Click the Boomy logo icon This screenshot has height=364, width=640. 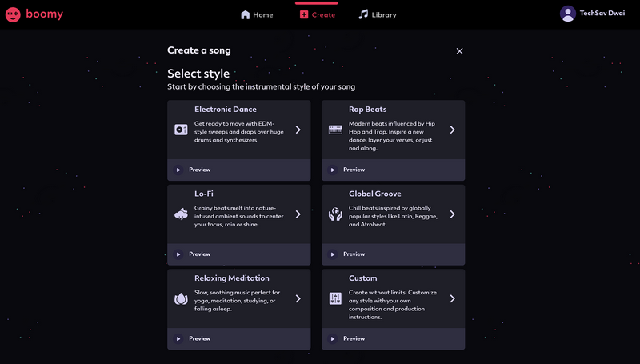14,14
